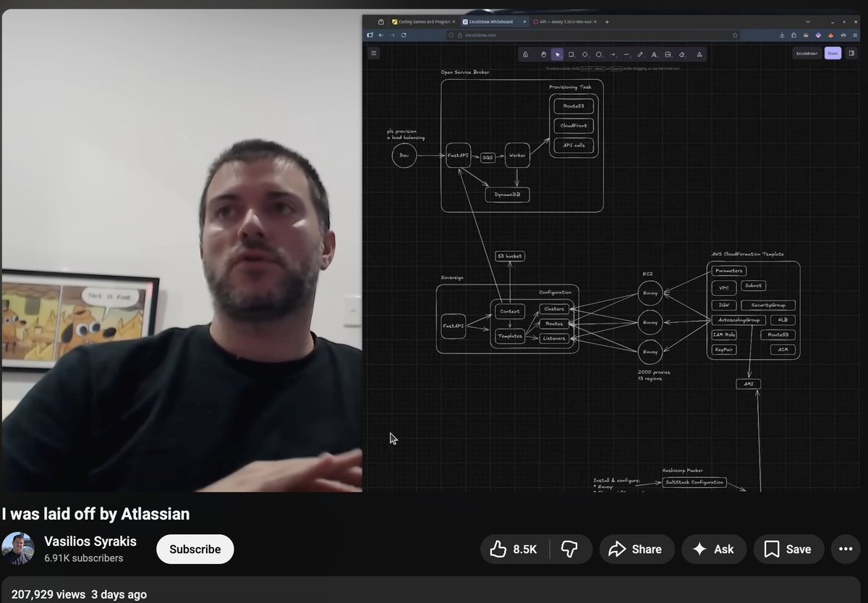The height and width of the screenshot is (603, 868).
Task: Share the YouTube video
Action: coord(635,549)
